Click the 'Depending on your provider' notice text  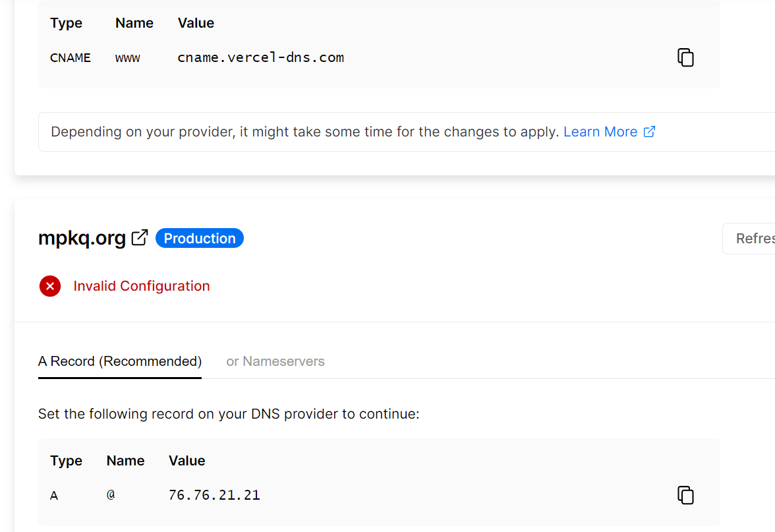click(x=304, y=132)
